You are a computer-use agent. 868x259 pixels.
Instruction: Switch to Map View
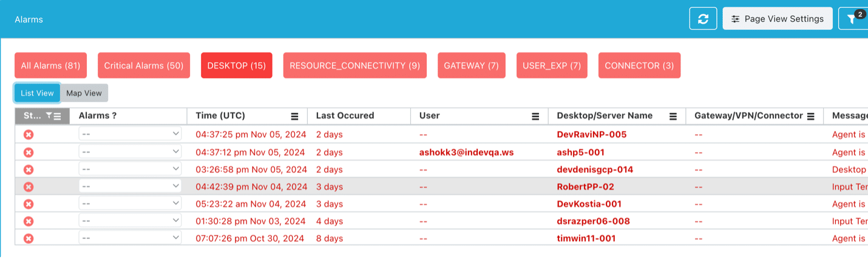84,93
